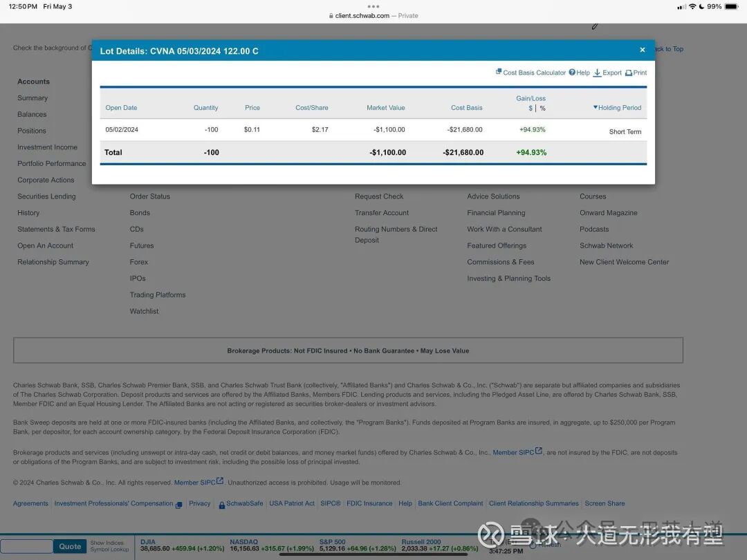The height and width of the screenshot is (560, 747).
Task: Switch Gain/Loss to percent view
Action: tap(542, 108)
